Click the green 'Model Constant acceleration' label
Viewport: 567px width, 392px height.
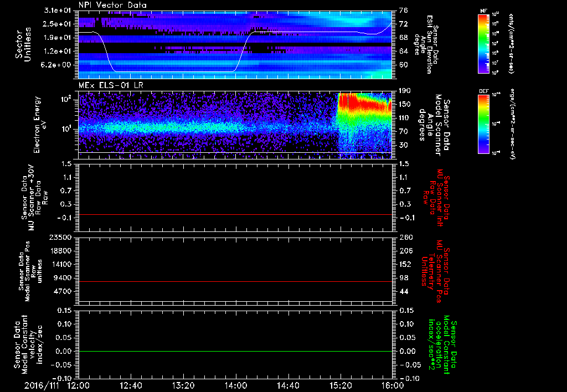coord(442,344)
